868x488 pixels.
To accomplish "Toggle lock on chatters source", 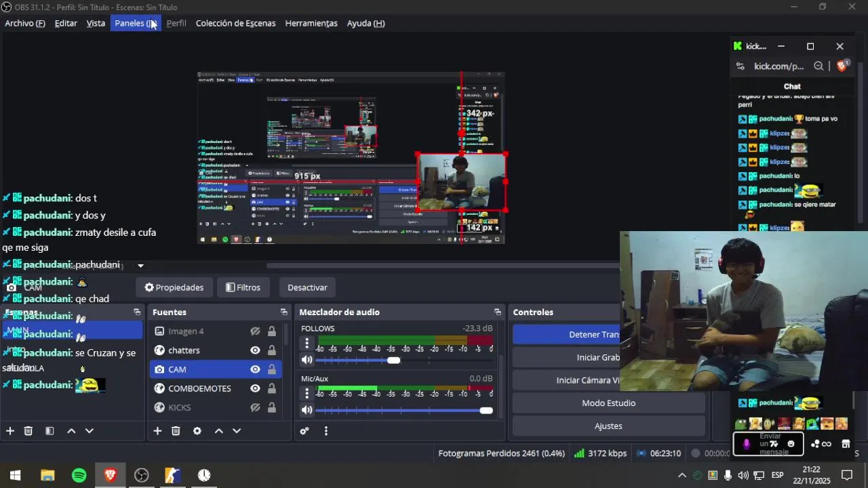I will [271, 350].
